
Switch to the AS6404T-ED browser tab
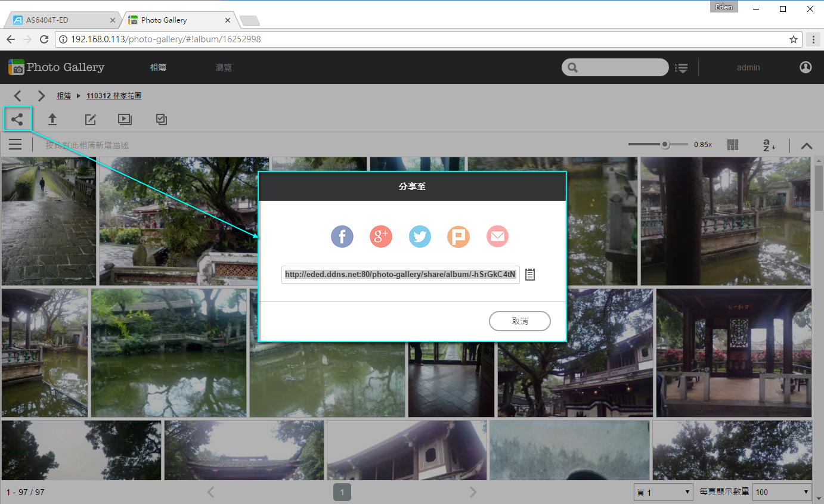click(63, 20)
